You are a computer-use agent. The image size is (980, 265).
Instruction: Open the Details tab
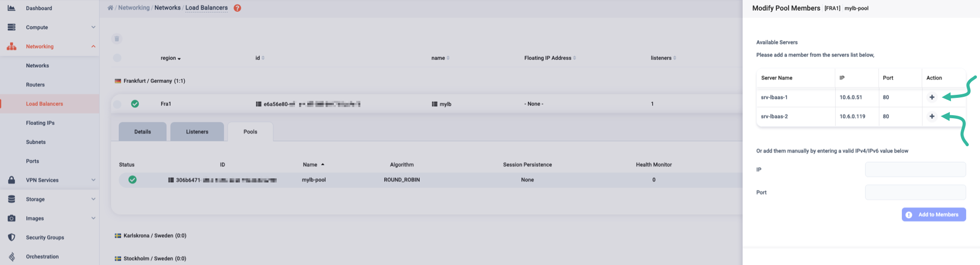point(142,131)
